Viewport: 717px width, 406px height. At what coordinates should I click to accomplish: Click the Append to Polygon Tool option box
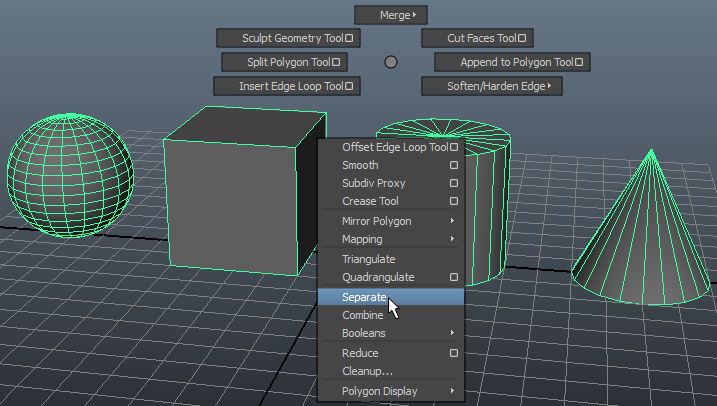(578, 62)
